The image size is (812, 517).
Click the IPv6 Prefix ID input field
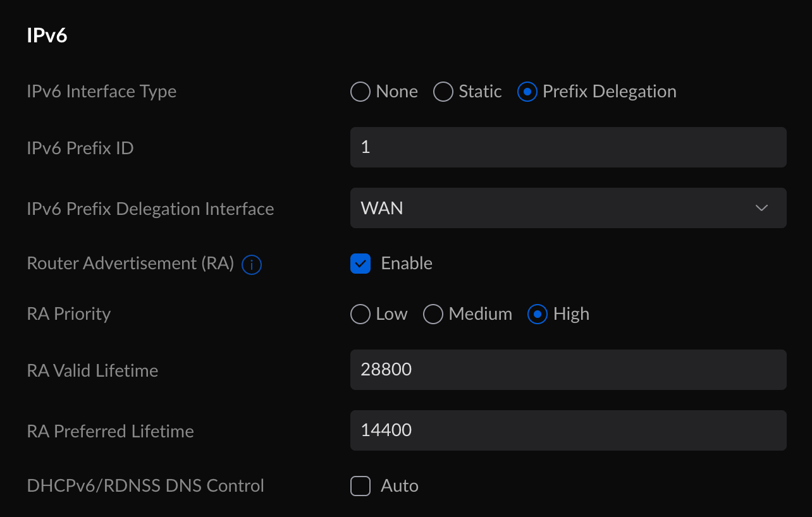click(x=568, y=147)
